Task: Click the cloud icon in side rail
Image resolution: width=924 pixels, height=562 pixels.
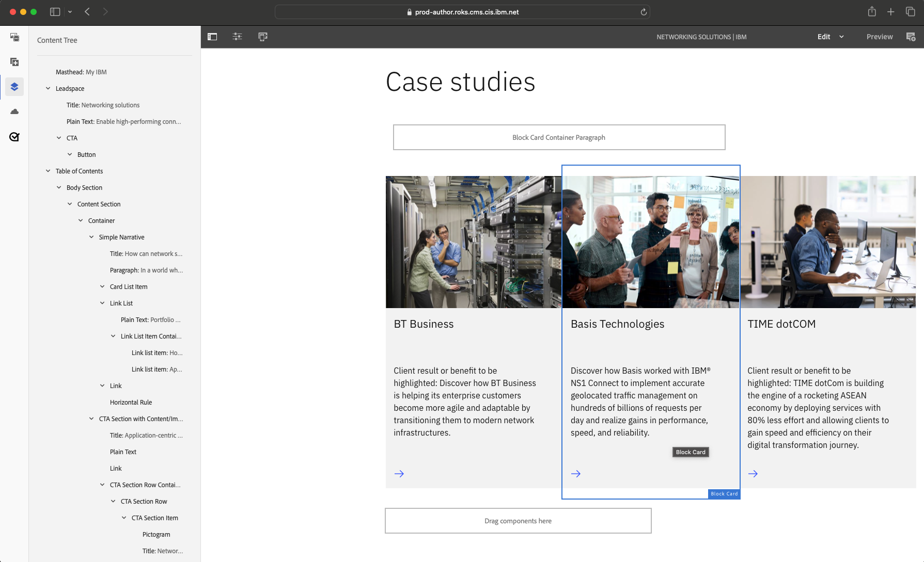Action: 14,111
